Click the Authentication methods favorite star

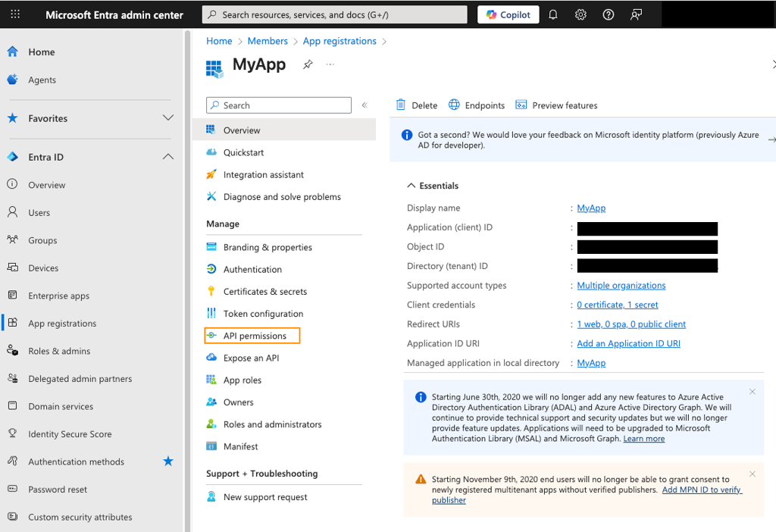click(168, 462)
